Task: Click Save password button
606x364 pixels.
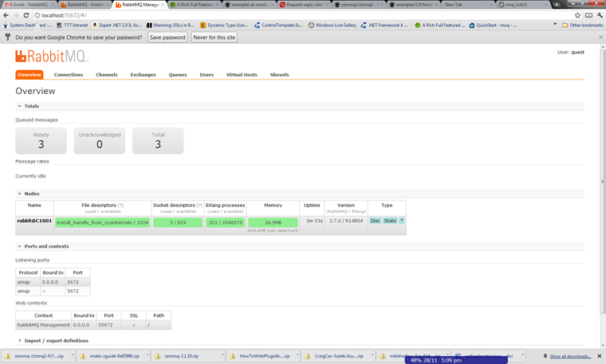Action: [x=167, y=37]
